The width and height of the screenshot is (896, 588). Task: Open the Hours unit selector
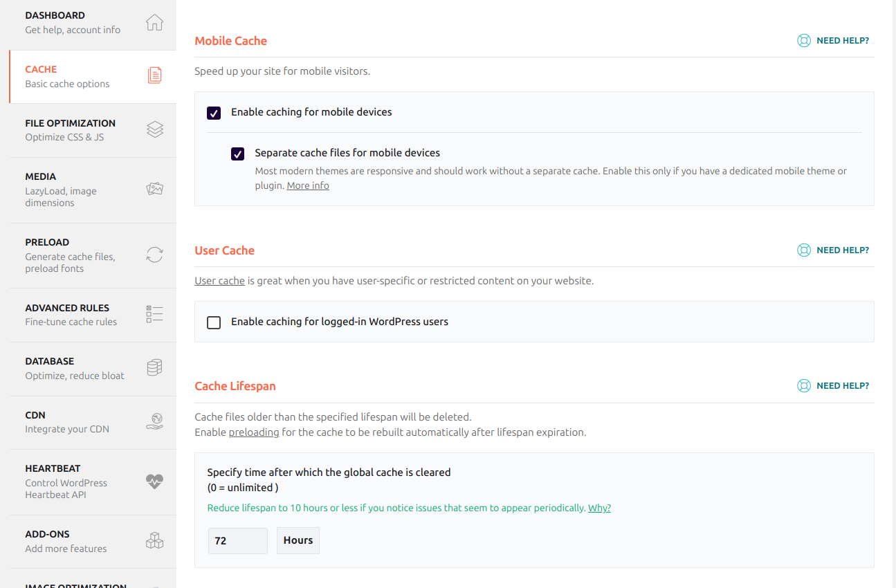[298, 541]
